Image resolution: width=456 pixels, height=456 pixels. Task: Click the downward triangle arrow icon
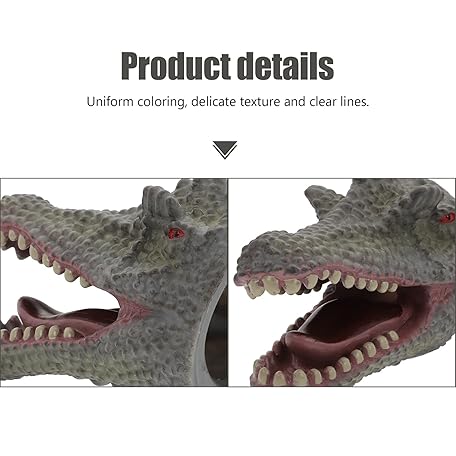click(225, 150)
